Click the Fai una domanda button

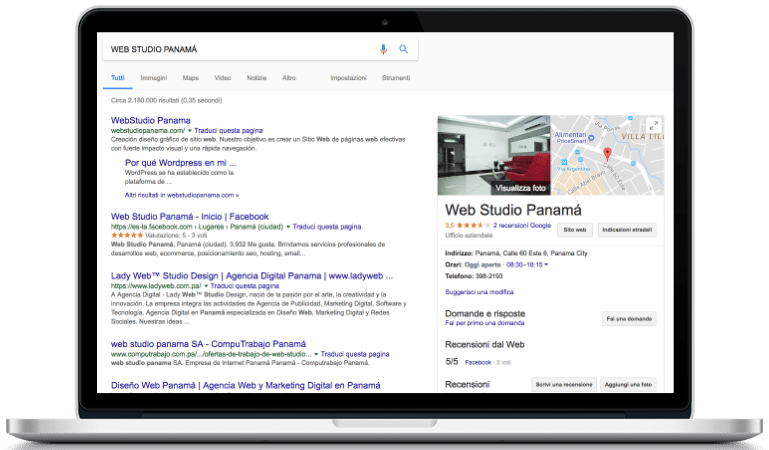tap(628, 318)
